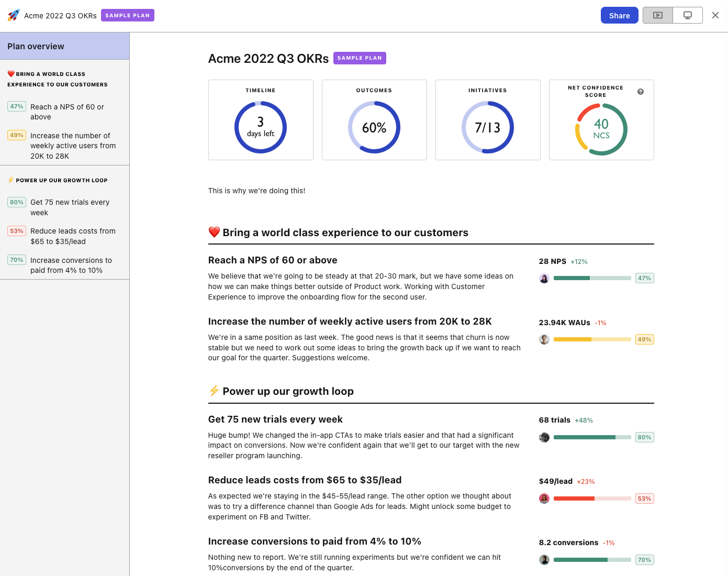This screenshot has height=576, width=728.
Task: Click the $49/lead metric value
Action: [556, 481]
